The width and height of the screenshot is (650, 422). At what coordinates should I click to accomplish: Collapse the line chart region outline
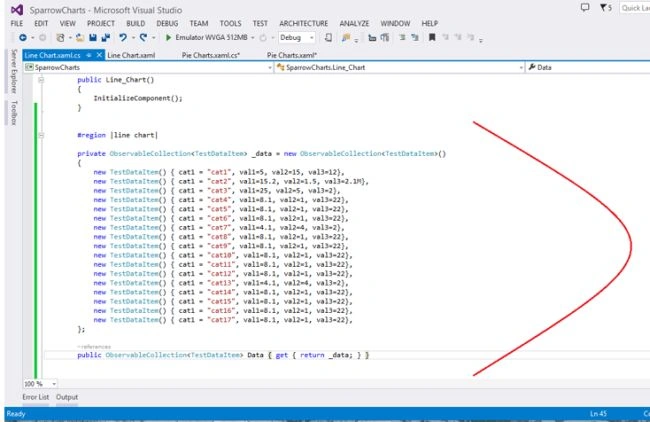[41, 135]
